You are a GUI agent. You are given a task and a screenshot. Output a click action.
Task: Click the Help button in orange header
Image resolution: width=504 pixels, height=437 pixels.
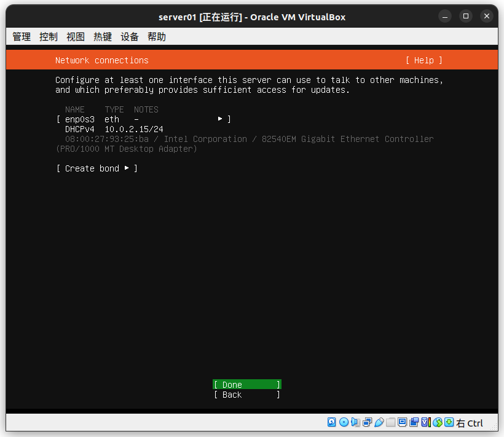click(423, 60)
